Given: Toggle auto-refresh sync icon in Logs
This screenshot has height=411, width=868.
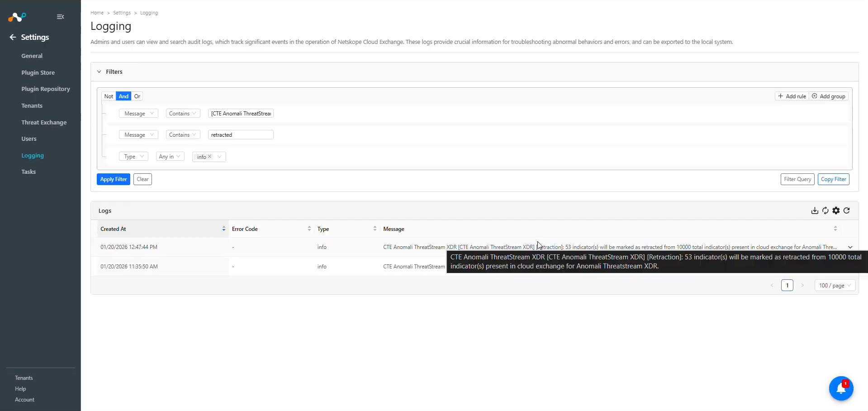Looking at the screenshot, I should (x=825, y=210).
